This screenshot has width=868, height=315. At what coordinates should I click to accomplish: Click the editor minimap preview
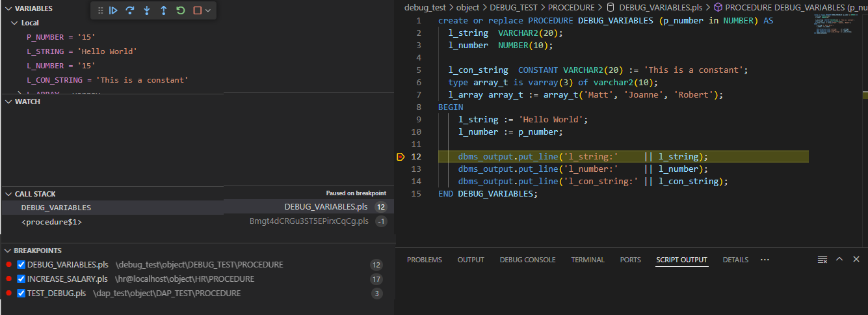click(x=834, y=25)
